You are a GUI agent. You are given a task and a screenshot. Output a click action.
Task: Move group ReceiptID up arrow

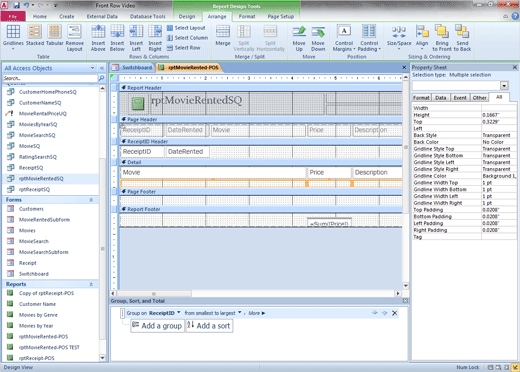click(x=375, y=313)
